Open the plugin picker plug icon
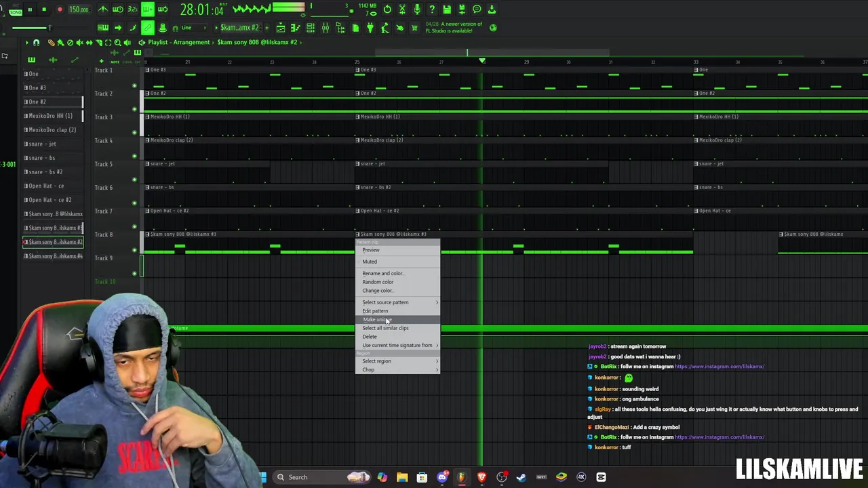The height and width of the screenshot is (488, 868). tap(370, 28)
